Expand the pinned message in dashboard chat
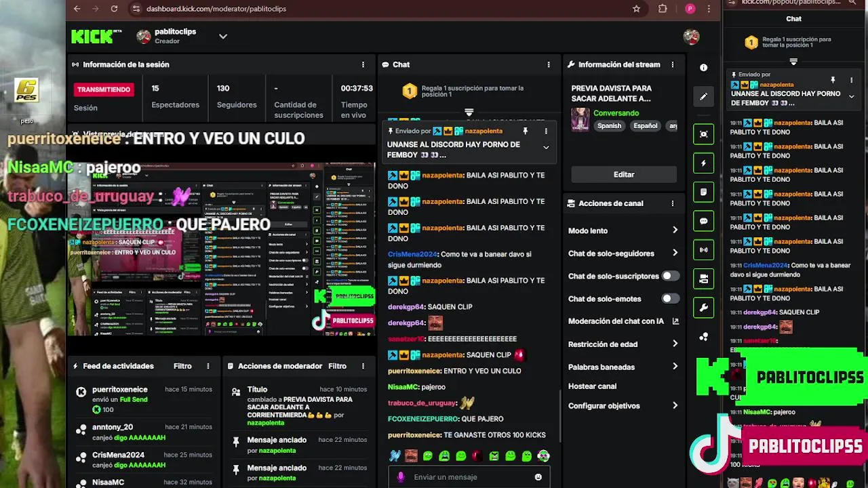Image resolution: width=868 pixels, height=488 pixels. [546, 147]
